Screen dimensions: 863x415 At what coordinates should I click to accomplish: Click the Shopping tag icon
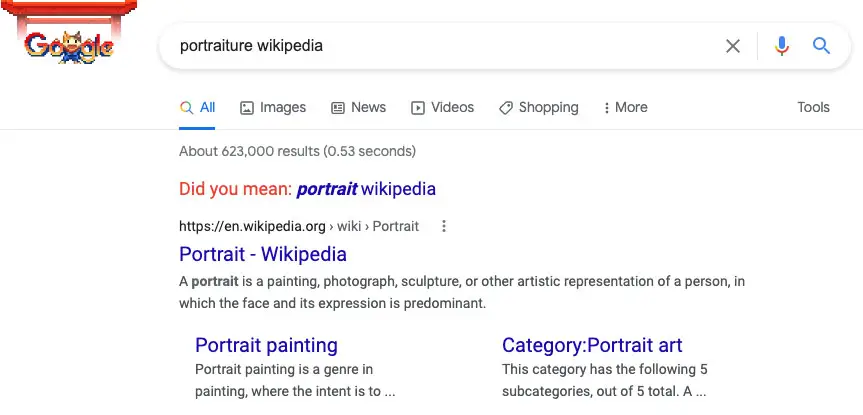(505, 108)
